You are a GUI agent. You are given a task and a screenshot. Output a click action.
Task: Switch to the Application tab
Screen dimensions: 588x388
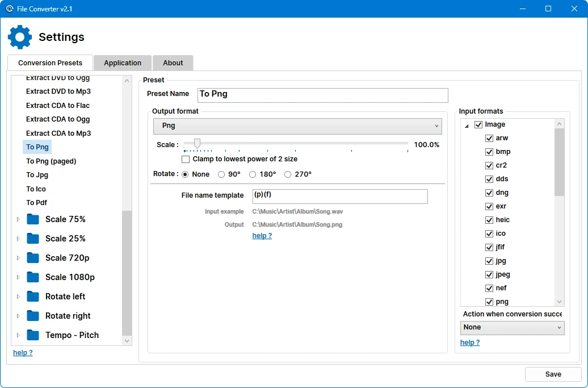point(123,63)
